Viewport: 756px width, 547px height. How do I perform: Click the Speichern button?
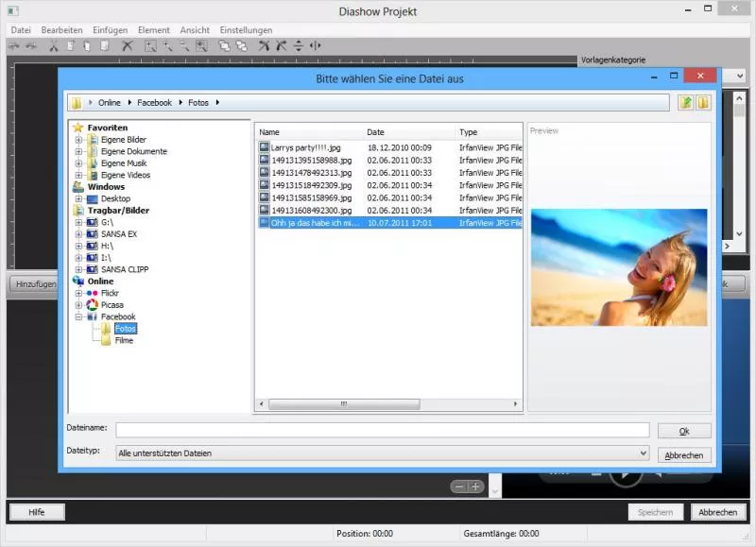[x=656, y=512]
